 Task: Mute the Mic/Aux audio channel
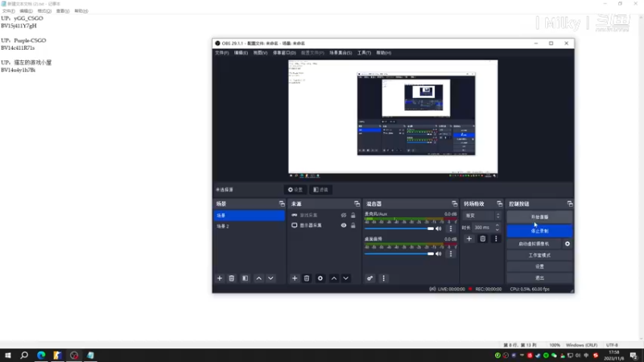439,228
